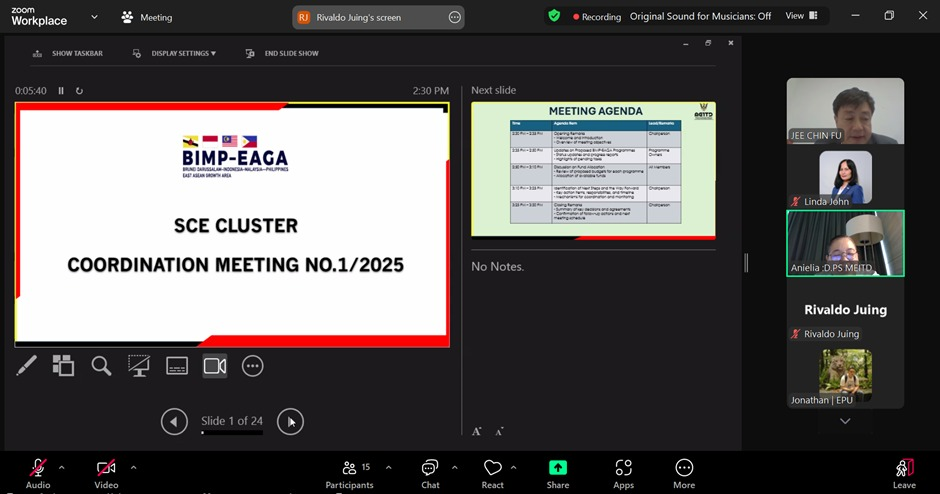Open the Apps panel
Viewport: 940px width, 494px height.
click(x=623, y=473)
